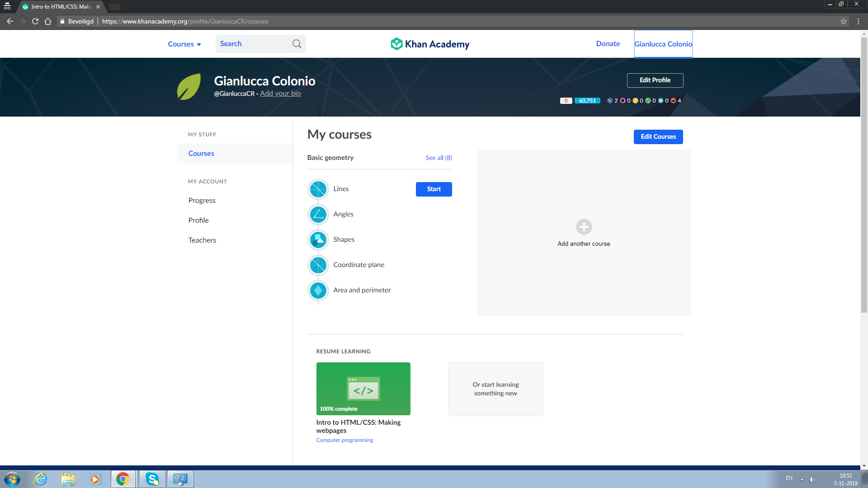Viewport: 868px width, 488px height.
Task: Click the Earth badge icon
Action: [x=648, y=101]
